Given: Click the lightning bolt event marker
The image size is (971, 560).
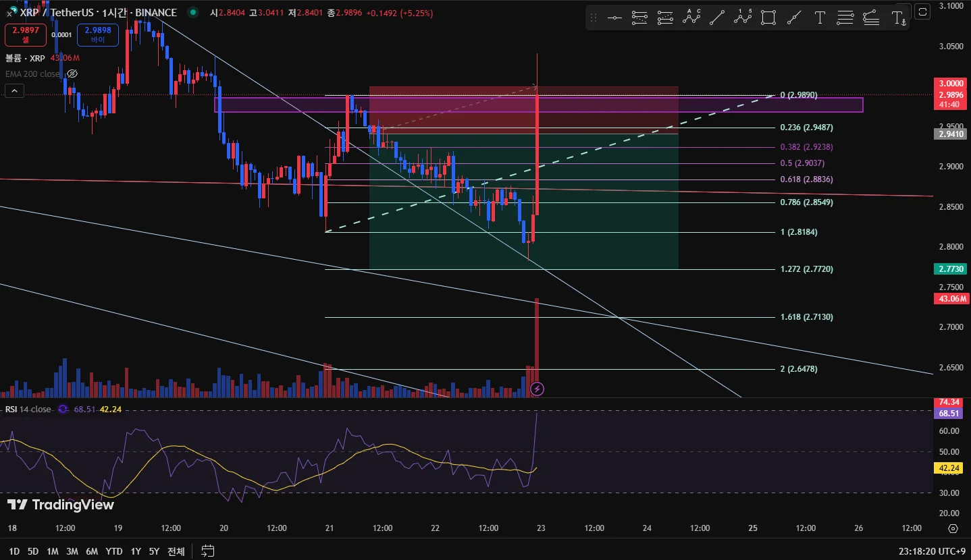Looking at the screenshot, I should click(537, 389).
